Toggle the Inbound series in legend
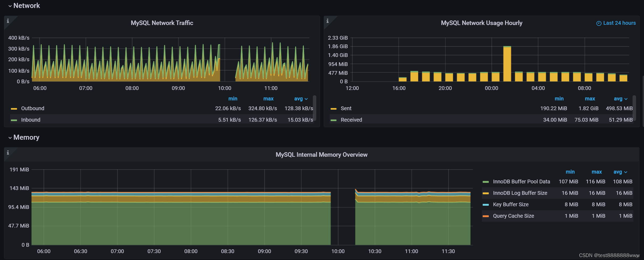This screenshot has width=644, height=260. point(31,120)
